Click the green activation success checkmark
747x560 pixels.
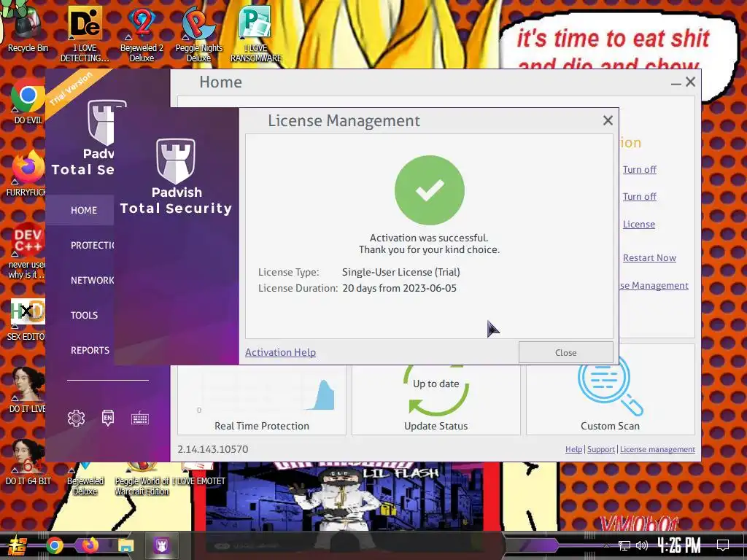point(430,190)
